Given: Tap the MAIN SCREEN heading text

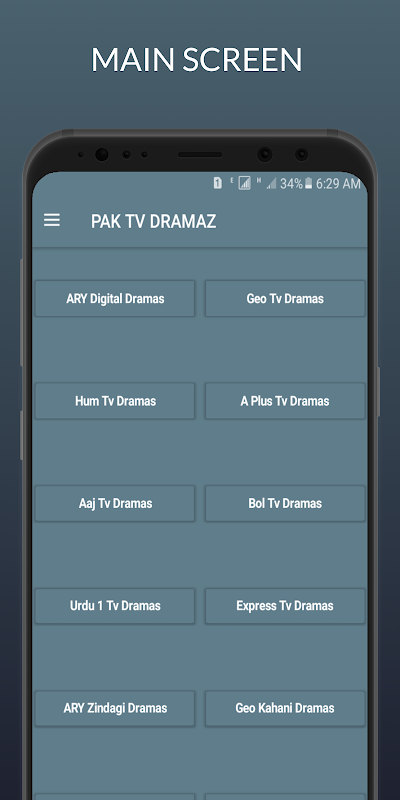Looking at the screenshot, I should tap(196, 59).
